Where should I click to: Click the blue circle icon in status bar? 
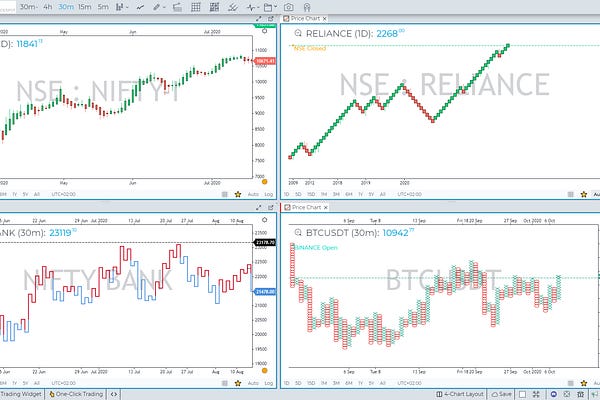pyautogui.click(x=553, y=394)
